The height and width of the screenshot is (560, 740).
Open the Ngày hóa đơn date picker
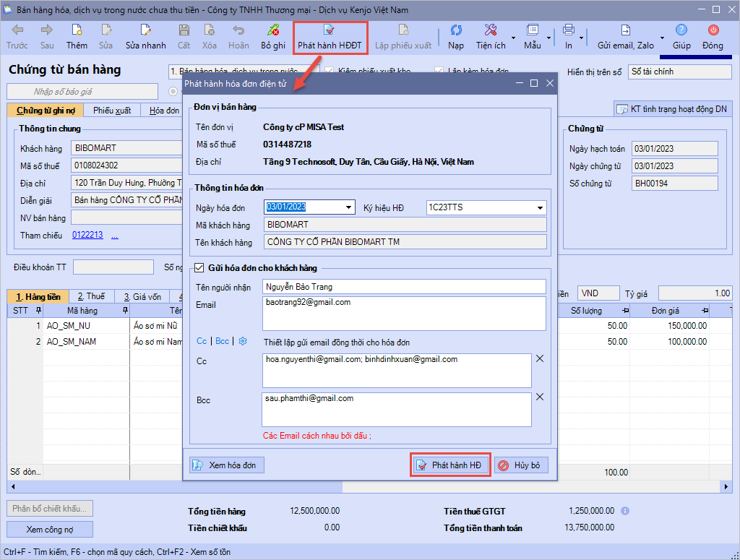point(350,208)
